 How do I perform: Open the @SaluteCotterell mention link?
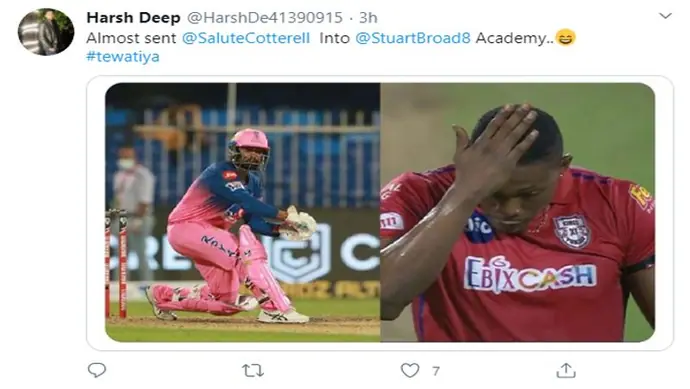click(x=246, y=38)
